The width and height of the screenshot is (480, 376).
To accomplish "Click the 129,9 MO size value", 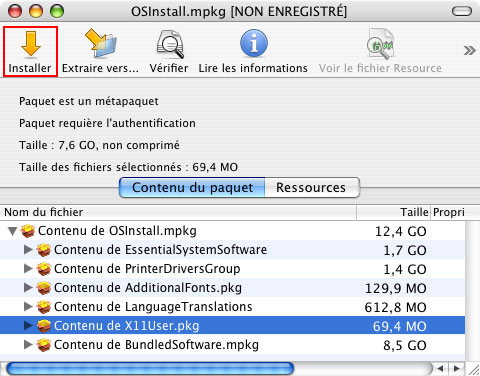I will point(396,288).
